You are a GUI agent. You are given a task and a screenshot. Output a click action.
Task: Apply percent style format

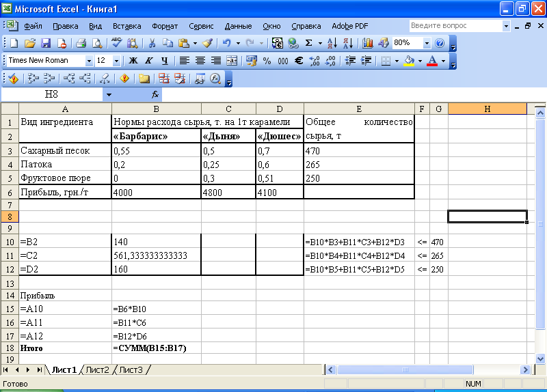(267, 61)
